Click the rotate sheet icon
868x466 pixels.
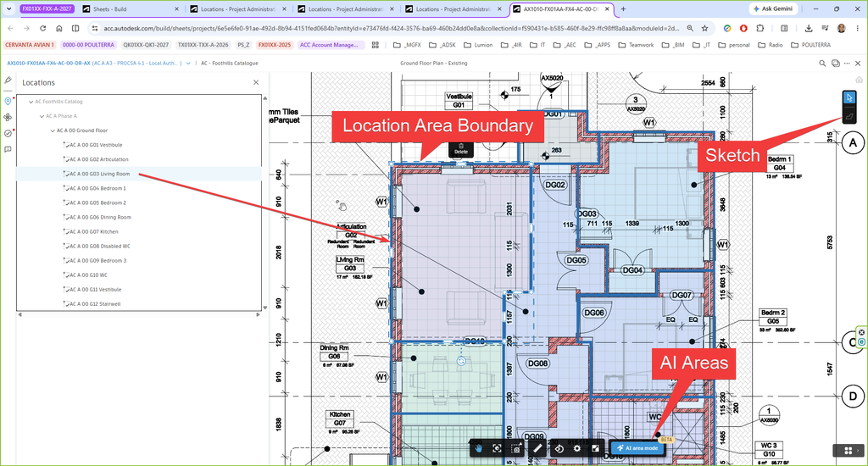[559, 448]
